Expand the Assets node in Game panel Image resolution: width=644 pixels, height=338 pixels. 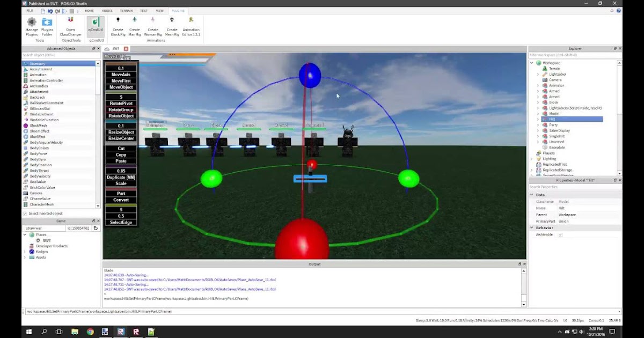point(25,257)
